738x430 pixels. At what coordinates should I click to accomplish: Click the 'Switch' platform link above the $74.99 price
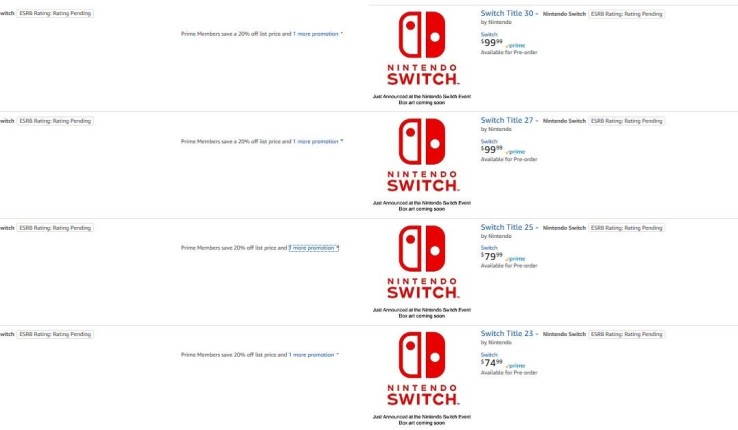489,354
